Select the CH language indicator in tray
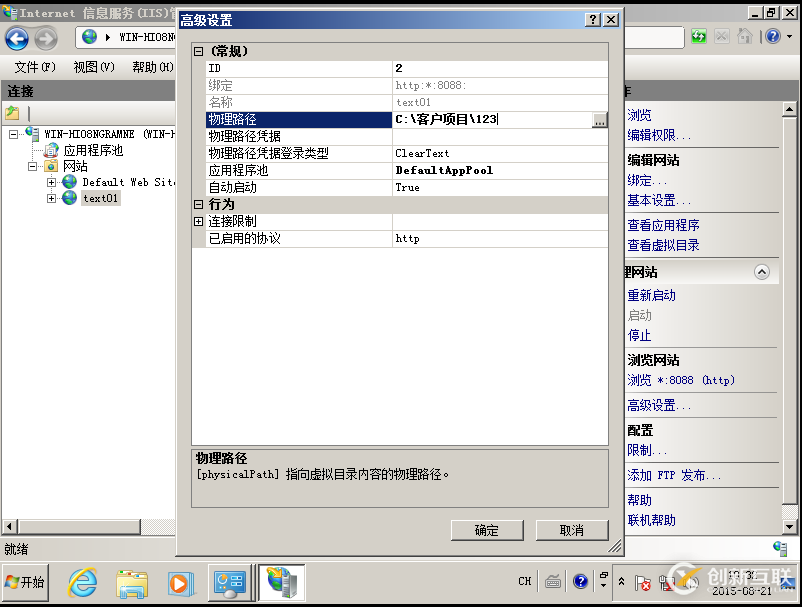The image size is (802, 607). pyautogui.click(x=524, y=580)
